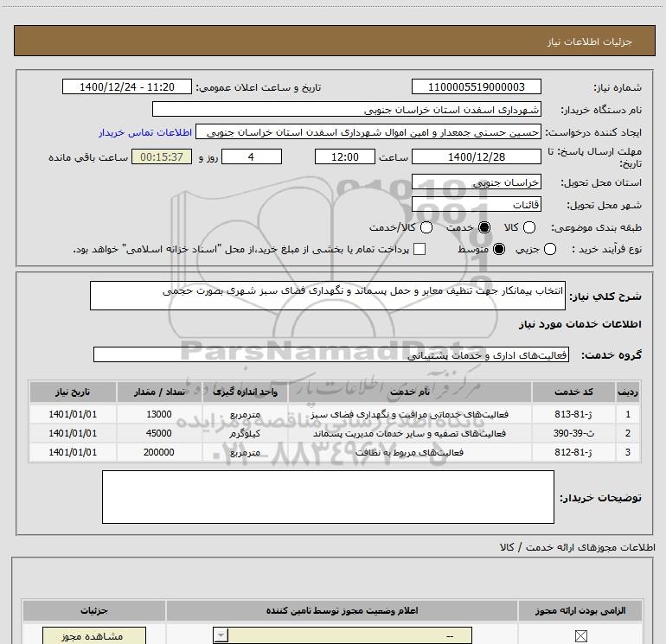The height and width of the screenshot is (644, 666).
Task: Toggle the mandatory license checkbox in table
Action: pos(580,636)
